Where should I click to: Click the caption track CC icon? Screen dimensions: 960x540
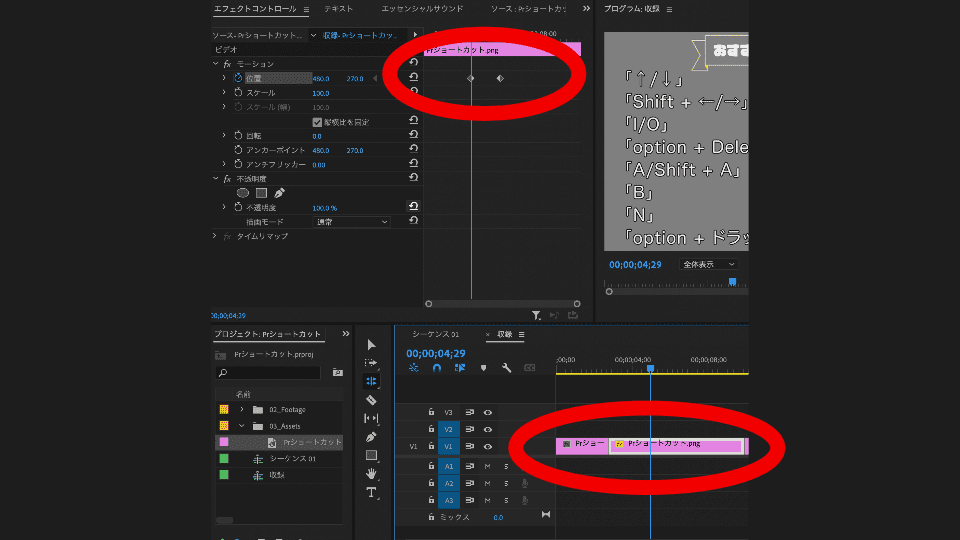click(x=530, y=367)
